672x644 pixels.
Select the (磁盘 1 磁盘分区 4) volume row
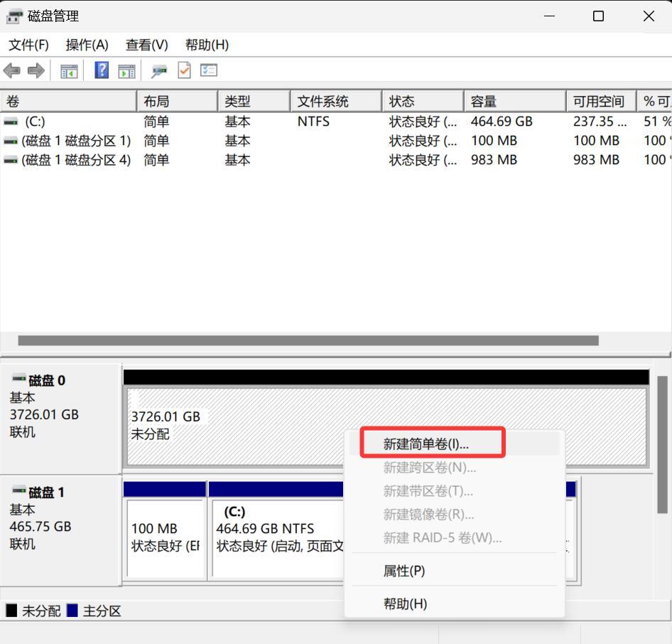click(x=336, y=160)
